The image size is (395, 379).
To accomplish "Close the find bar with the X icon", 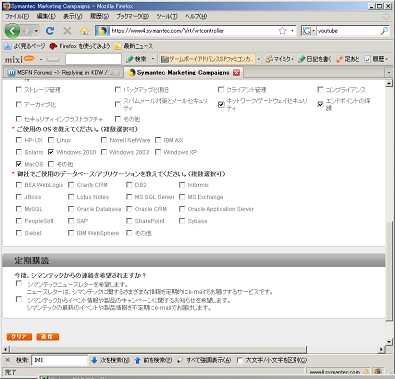I will pos(7,360).
